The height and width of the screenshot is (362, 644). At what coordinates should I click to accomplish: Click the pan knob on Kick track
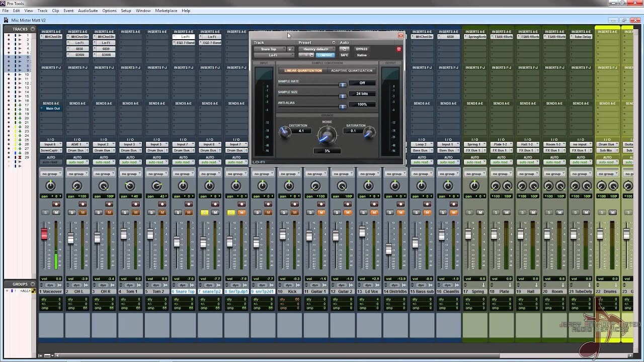[289, 186]
